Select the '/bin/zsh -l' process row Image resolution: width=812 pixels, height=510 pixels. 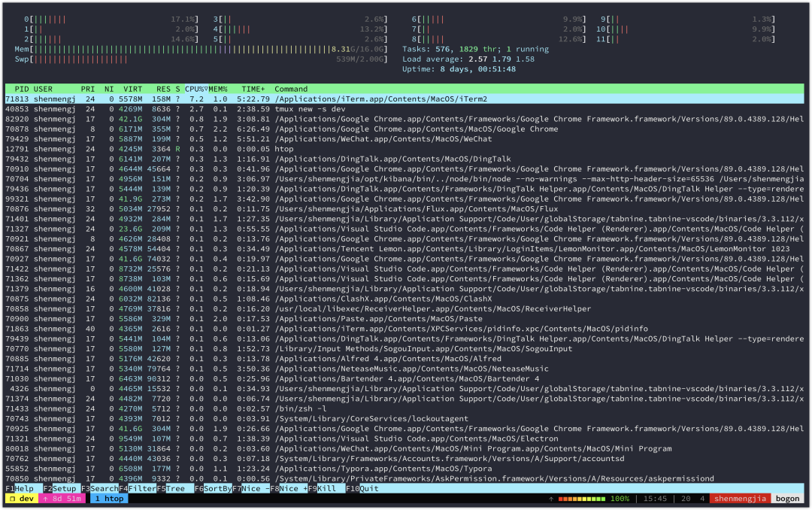[404, 408]
